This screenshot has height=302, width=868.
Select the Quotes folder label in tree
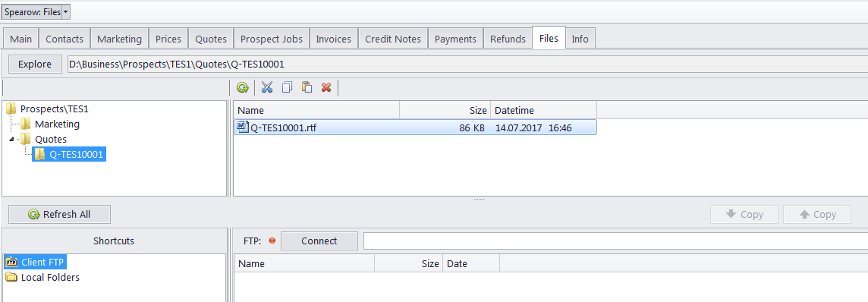51,140
